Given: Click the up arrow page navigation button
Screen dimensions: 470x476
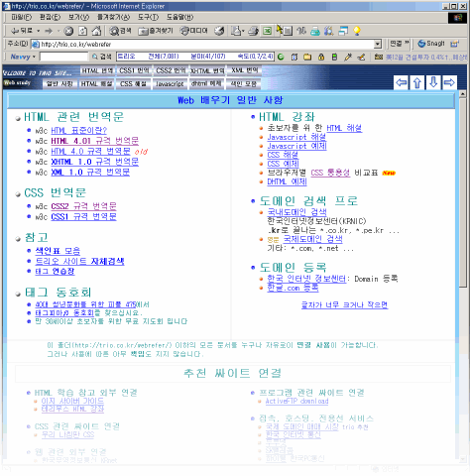Looking at the screenshot, I should pyautogui.click(x=417, y=82).
